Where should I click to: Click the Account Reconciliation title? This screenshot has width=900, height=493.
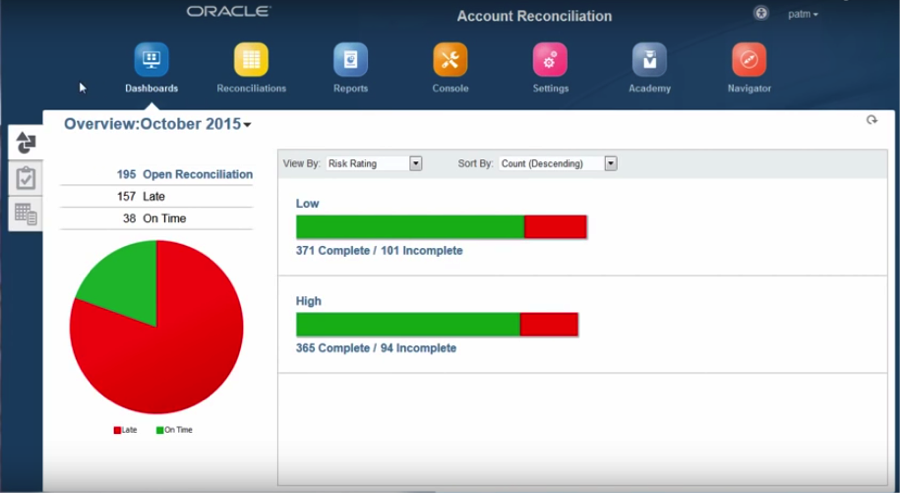(534, 16)
